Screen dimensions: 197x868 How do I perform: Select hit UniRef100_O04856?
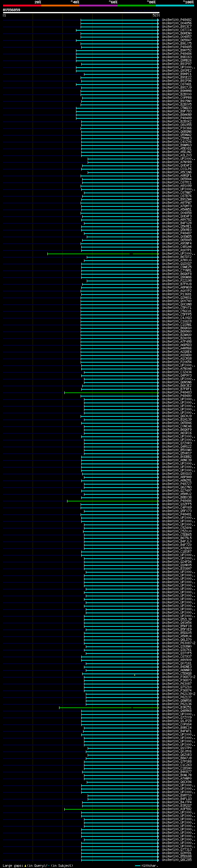176,23
